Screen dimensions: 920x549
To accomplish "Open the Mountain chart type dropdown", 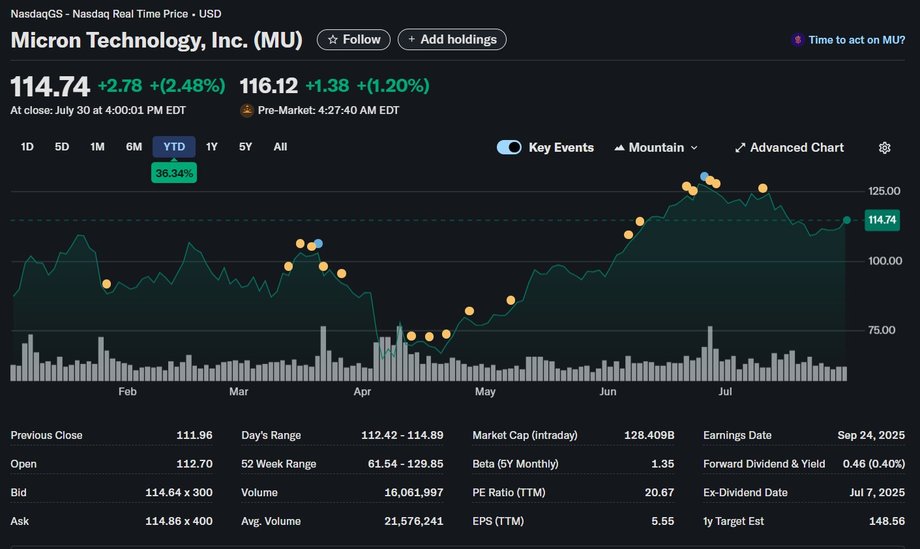I will pos(656,148).
